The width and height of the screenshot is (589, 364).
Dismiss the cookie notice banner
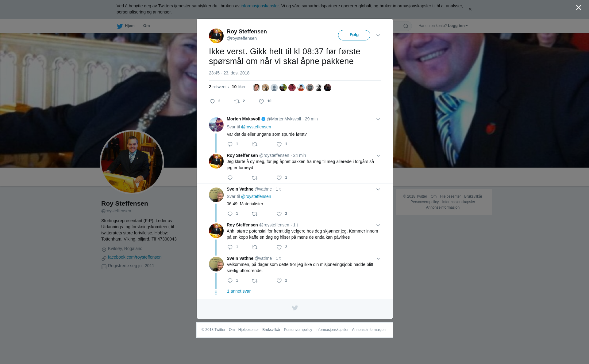point(470,9)
